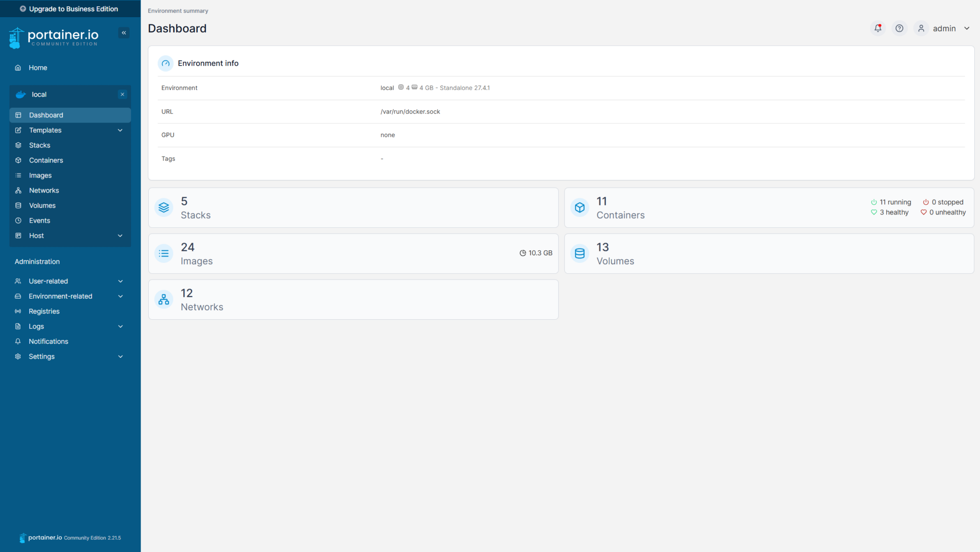980x552 pixels.
Task: Click Upgrade to Business Edition
Action: coord(70,9)
